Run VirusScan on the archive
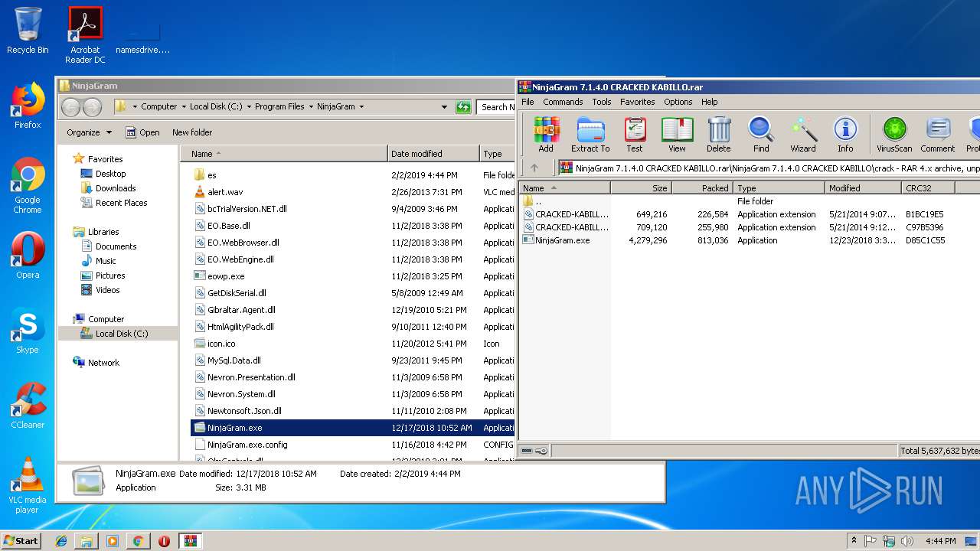Image resolution: width=980 pixels, height=551 pixels. pyautogui.click(x=894, y=135)
